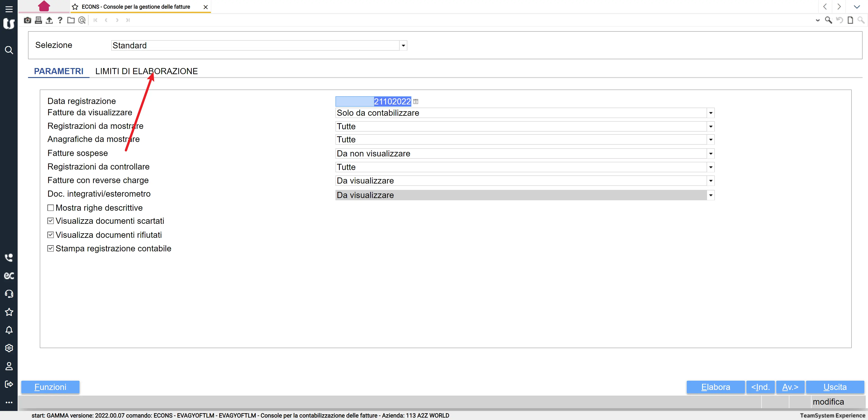Click the Funzioni button
The height and width of the screenshot is (420, 868).
pos(50,387)
